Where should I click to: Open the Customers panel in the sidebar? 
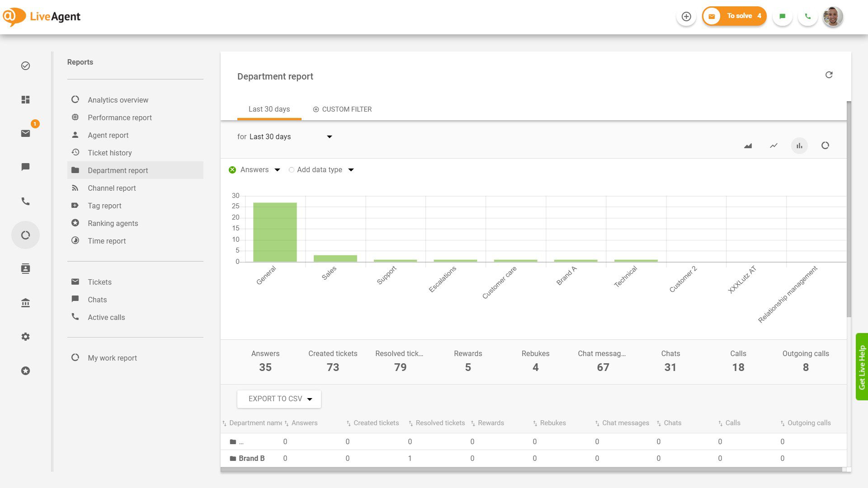[25, 268]
